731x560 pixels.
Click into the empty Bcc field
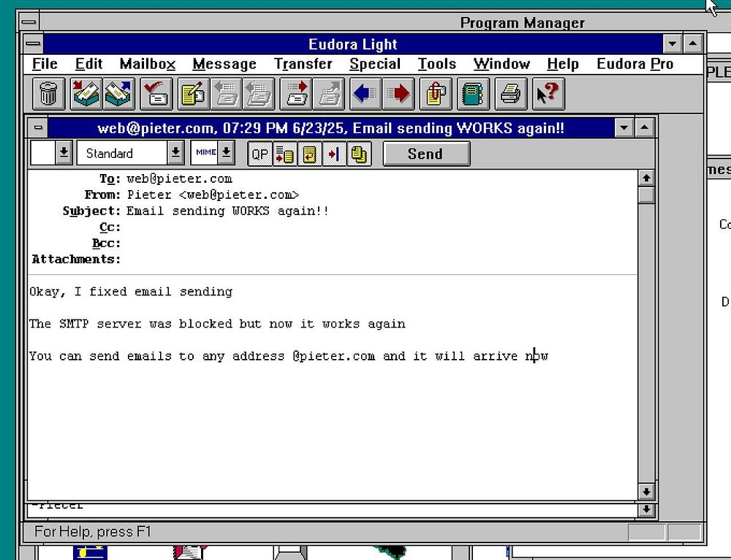[380, 243]
